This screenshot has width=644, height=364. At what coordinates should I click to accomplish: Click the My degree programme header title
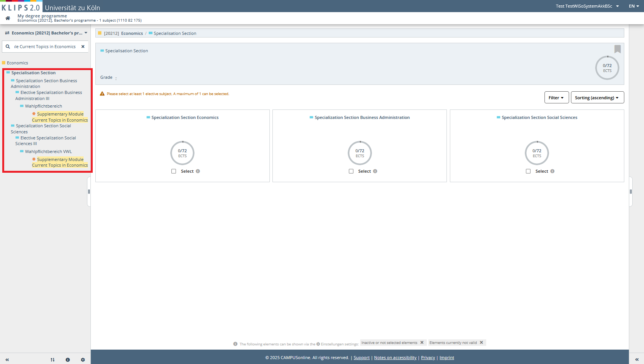click(42, 16)
